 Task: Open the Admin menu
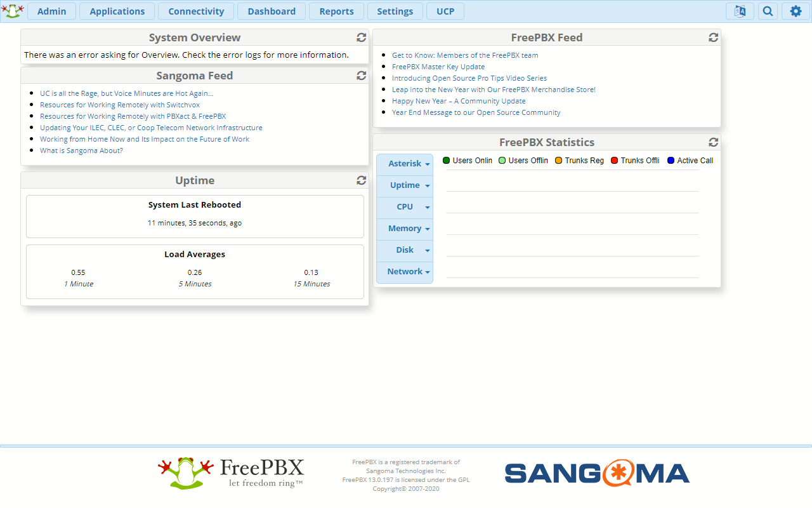tap(52, 11)
